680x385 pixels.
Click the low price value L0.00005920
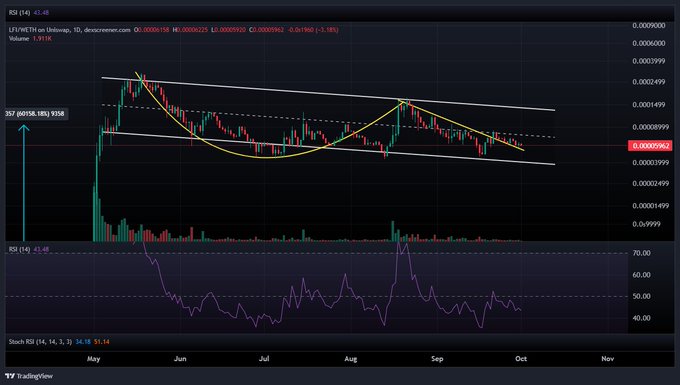(x=228, y=30)
